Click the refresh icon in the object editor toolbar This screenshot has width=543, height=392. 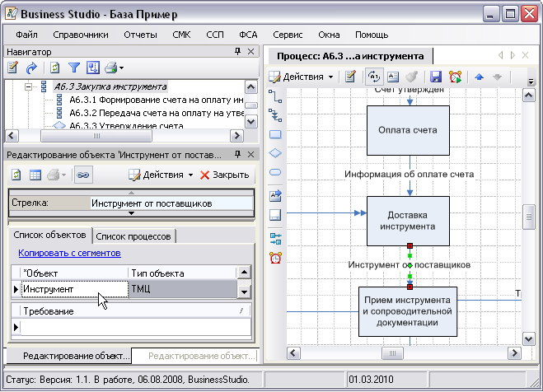(x=16, y=175)
